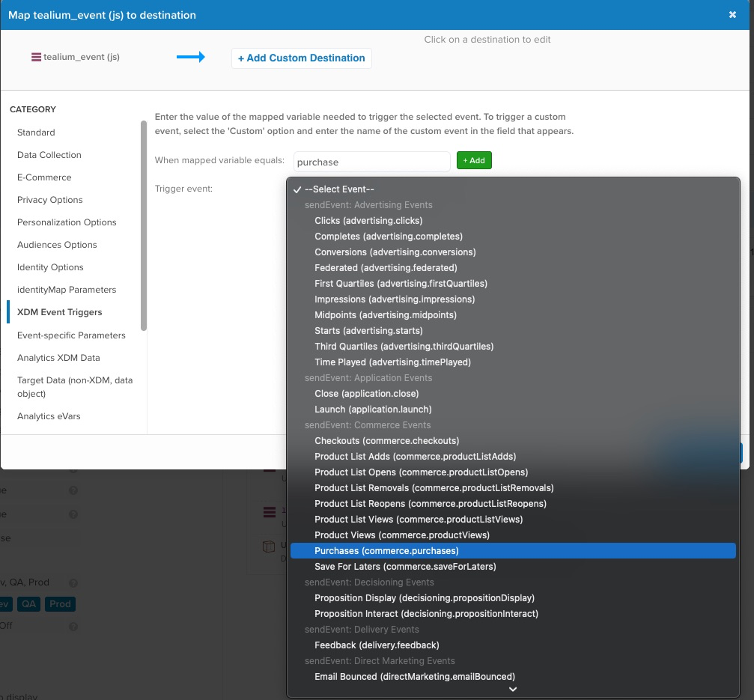Click the mapped variable value input field
The width and height of the screenshot is (754, 700).
(371, 162)
